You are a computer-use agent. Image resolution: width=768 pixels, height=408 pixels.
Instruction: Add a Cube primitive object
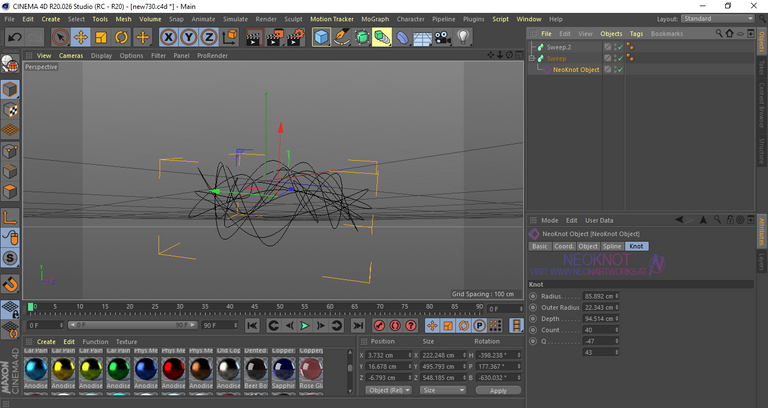(x=321, y=37)
